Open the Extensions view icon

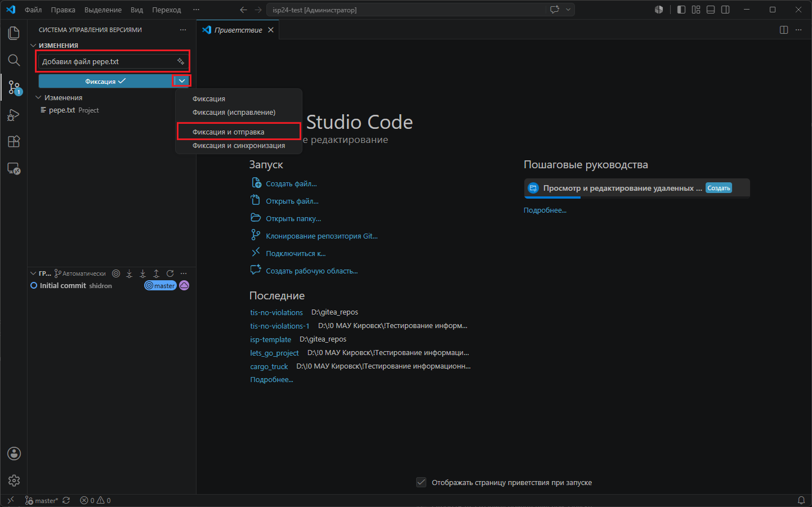pyautogui.click(x=14, y=141)
